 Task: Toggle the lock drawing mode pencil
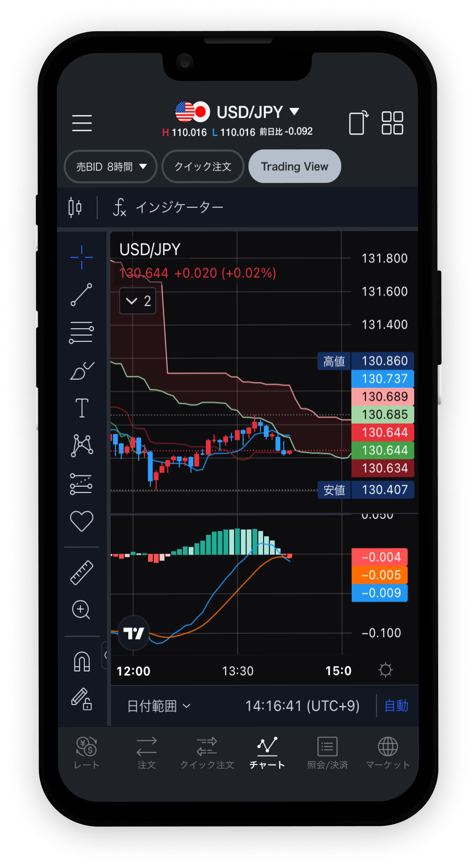(81, 699)
